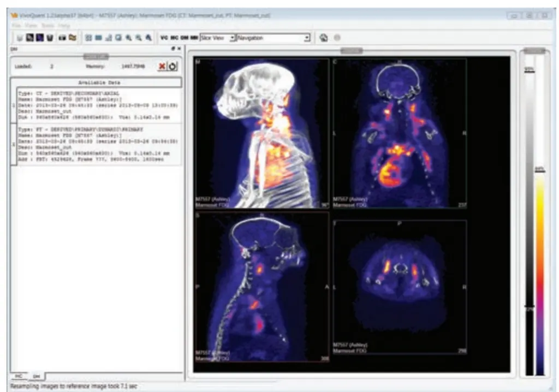This screenshot has height=392, width=559.
Task: Click the grid layout icon in toolbar
Action: click(x=88, y=38)
